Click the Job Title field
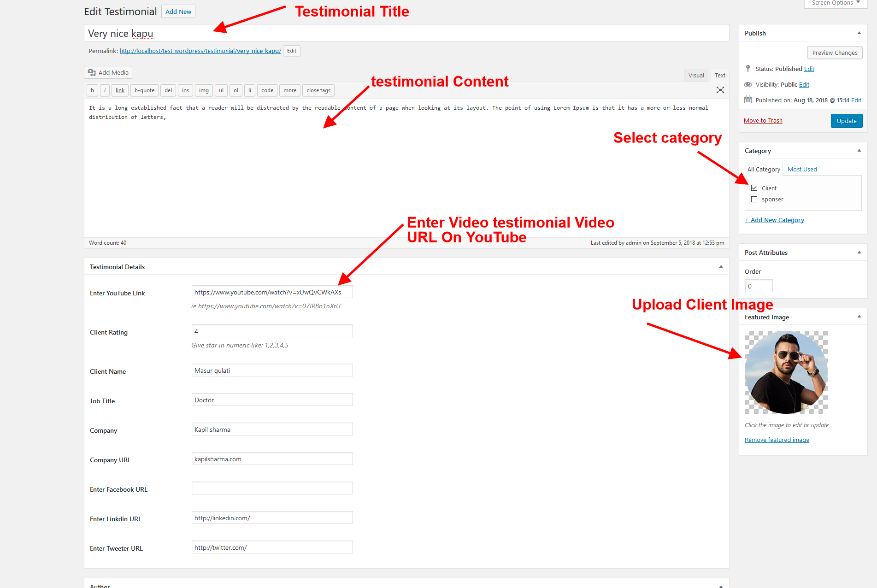This screenshot has width=877, height=588. pos(272,400)
